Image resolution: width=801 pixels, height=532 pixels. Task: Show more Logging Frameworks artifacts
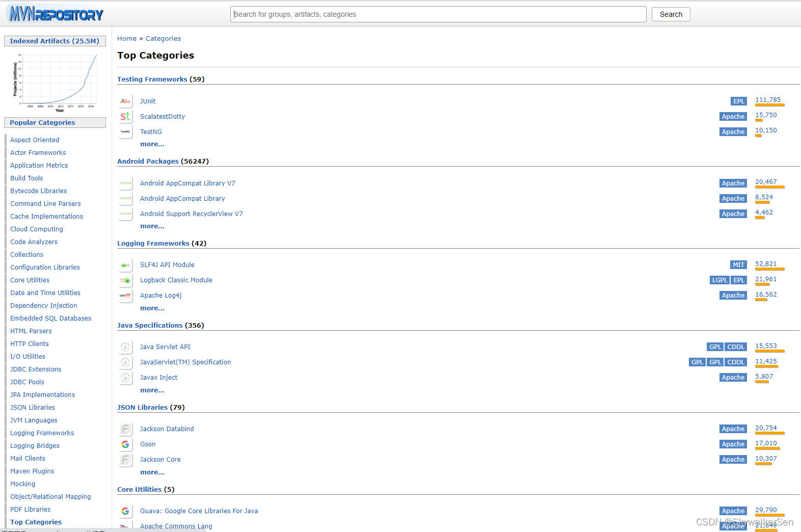152,308
